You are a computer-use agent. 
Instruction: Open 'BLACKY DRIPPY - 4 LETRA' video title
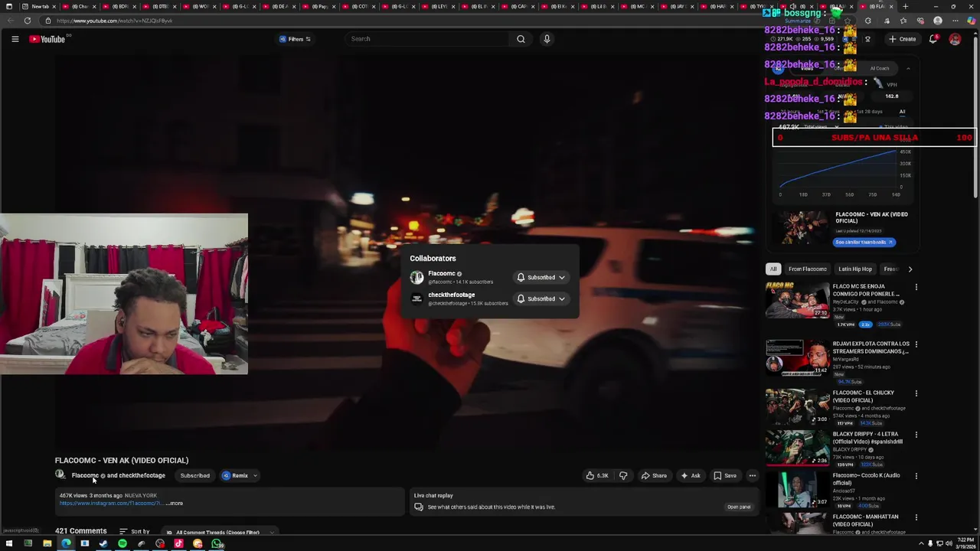tap(867, 438)
